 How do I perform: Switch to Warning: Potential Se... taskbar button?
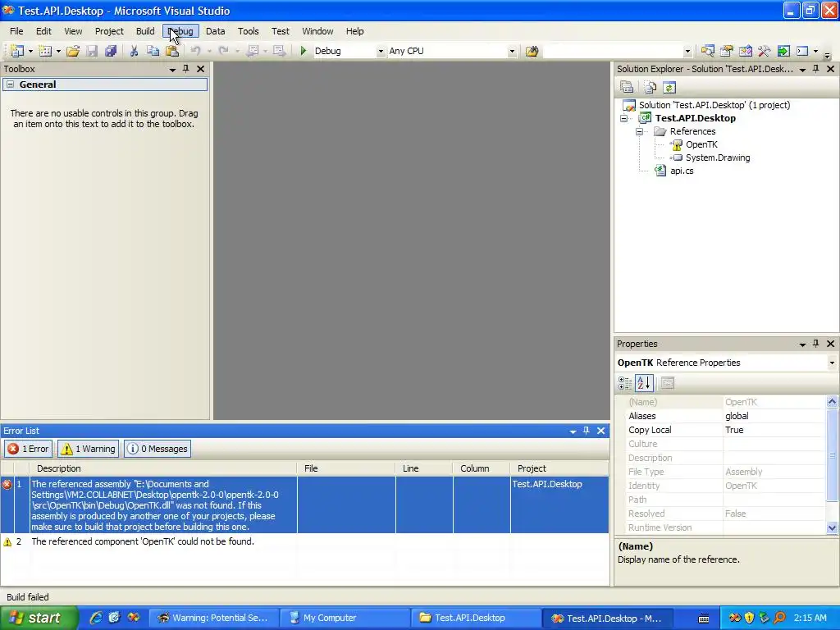pyautogui.click(x=214, y=619)
